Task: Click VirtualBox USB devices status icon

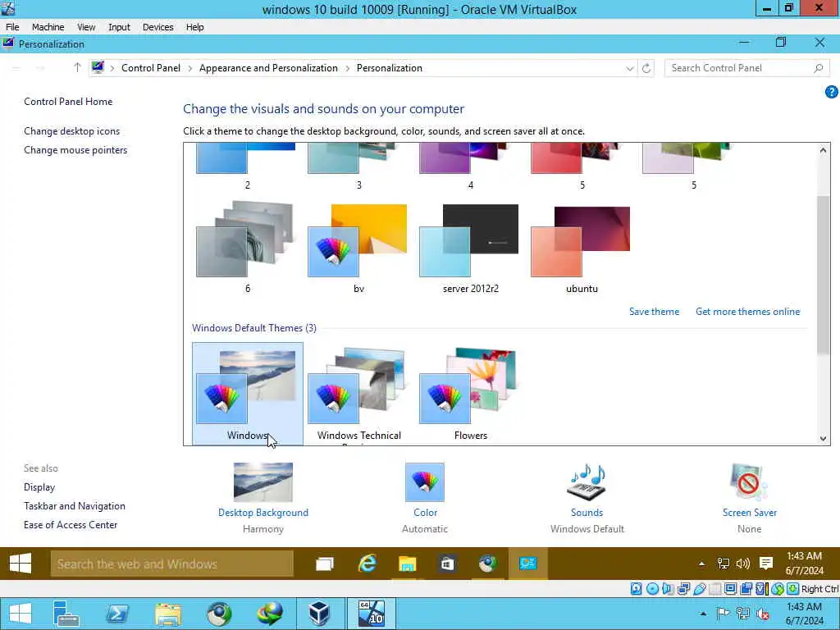Action: point(699,589)
